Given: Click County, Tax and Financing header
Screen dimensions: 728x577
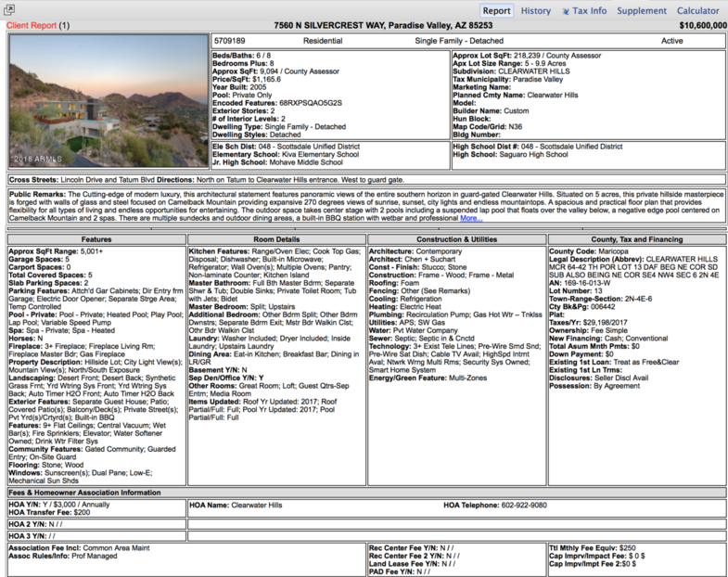Looking at the screenshot, I should point(637,239).
